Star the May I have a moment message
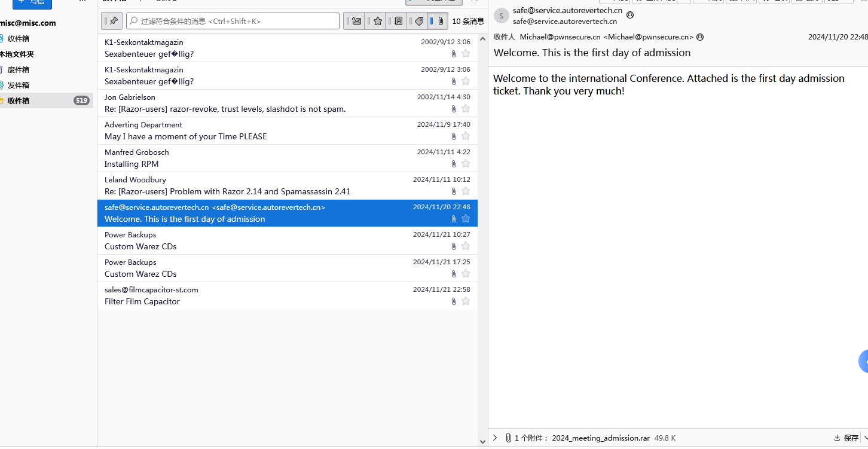868x449 pixels. [x=466, y=136]
